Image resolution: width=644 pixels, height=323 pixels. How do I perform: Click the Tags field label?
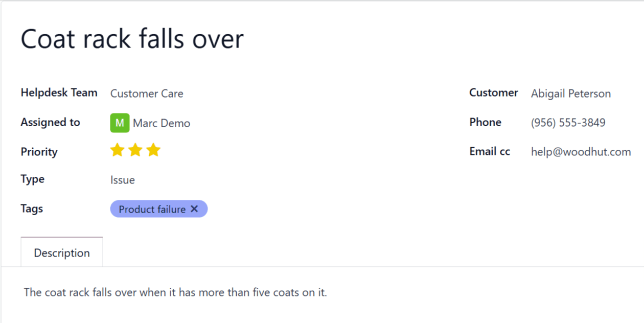click(32, 209)
